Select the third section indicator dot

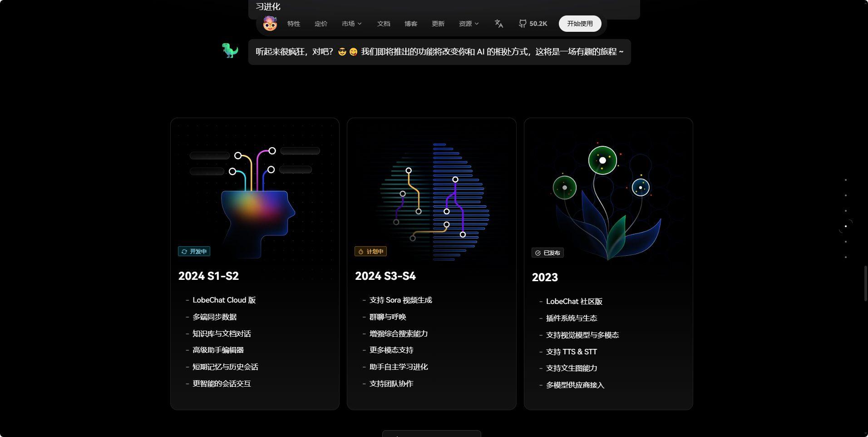[x=846, y=211]
